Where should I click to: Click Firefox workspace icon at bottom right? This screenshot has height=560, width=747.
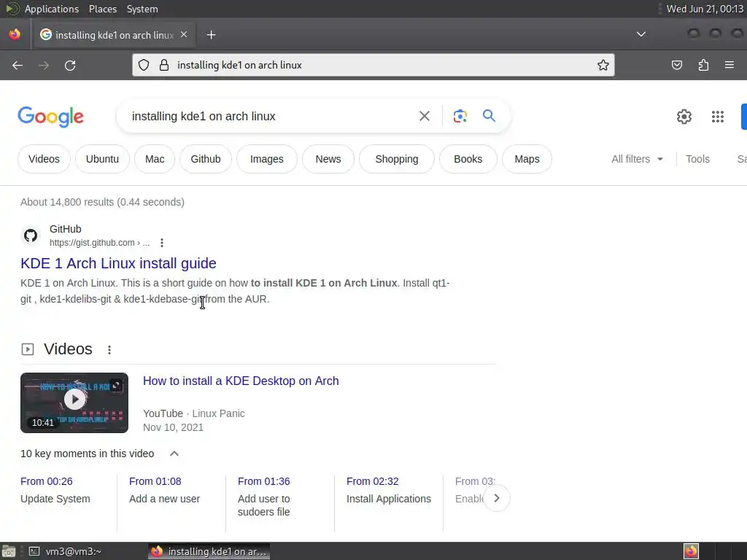pyautogui.click(x=691, y=551)
